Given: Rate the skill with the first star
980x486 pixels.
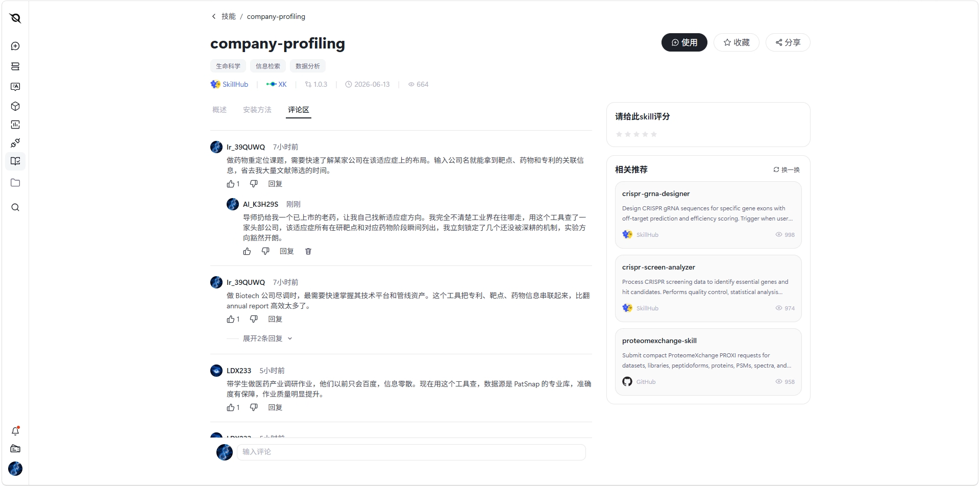Looking at the screenshot, I should point(619,134).
